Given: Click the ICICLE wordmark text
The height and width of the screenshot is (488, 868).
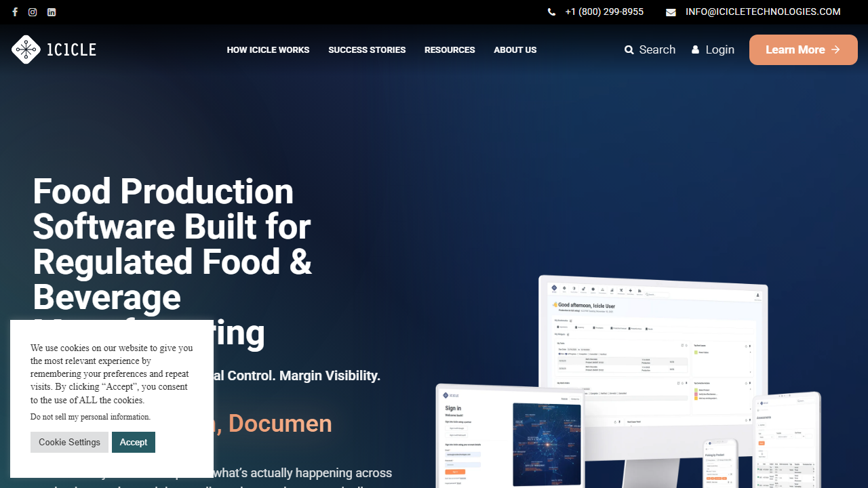Looking at the screenshot, I should pos(72,49).
